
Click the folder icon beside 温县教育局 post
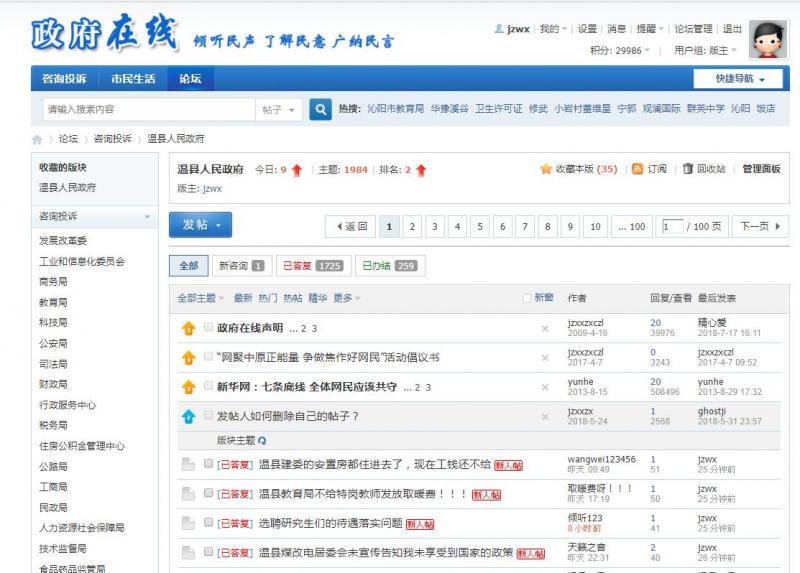pyautogui.click(x=188, y=494)
